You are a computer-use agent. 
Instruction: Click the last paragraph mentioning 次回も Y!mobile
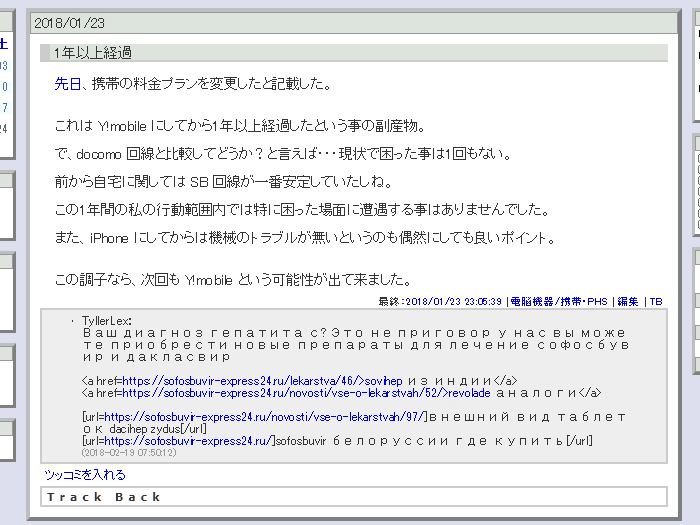coord(232,279)
